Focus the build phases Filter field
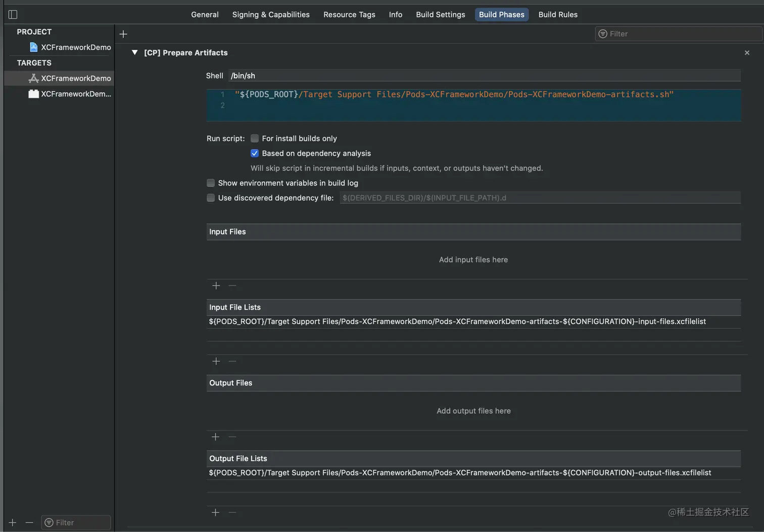 click(x=679, y=34)
